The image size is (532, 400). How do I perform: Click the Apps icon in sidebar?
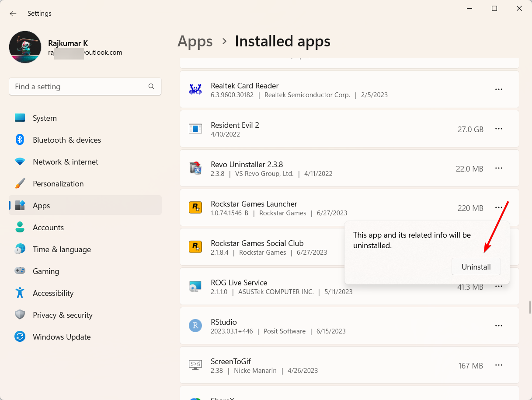pyautogui.click(x=20, y=205)
